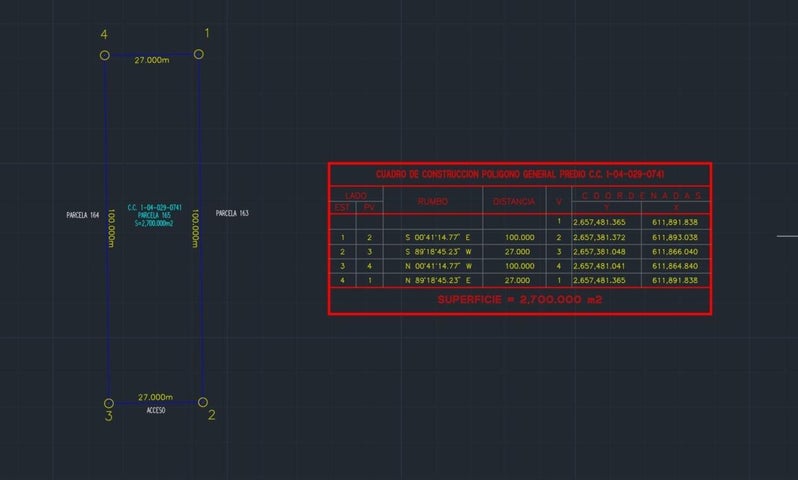Image resolution: width=798 pixels, height=480 pixels.
Task: Select distance 27.000 in the EST 4 row
Action: coord(518,280)
